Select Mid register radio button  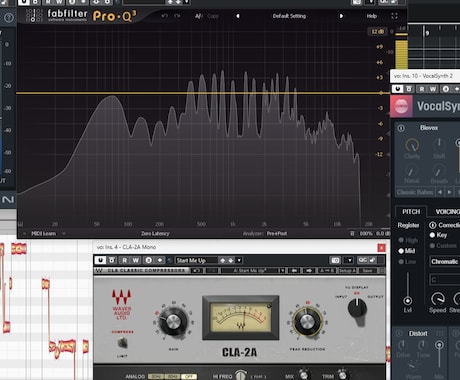[401, 251]
